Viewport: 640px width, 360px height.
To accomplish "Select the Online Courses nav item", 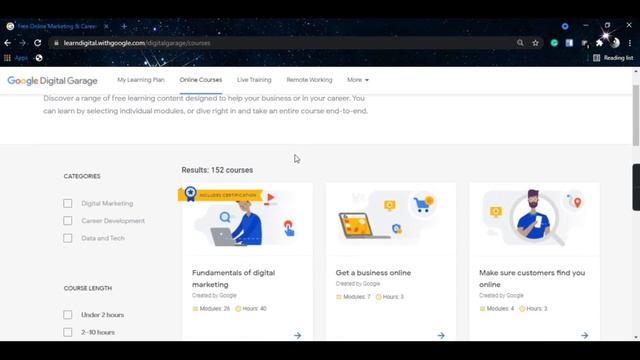I will click(201, 80).
